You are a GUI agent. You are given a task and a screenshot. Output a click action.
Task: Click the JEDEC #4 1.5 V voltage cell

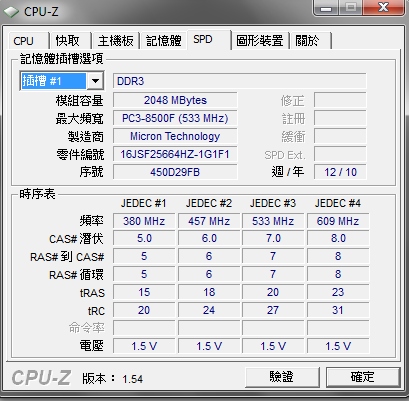pos(338,346)
